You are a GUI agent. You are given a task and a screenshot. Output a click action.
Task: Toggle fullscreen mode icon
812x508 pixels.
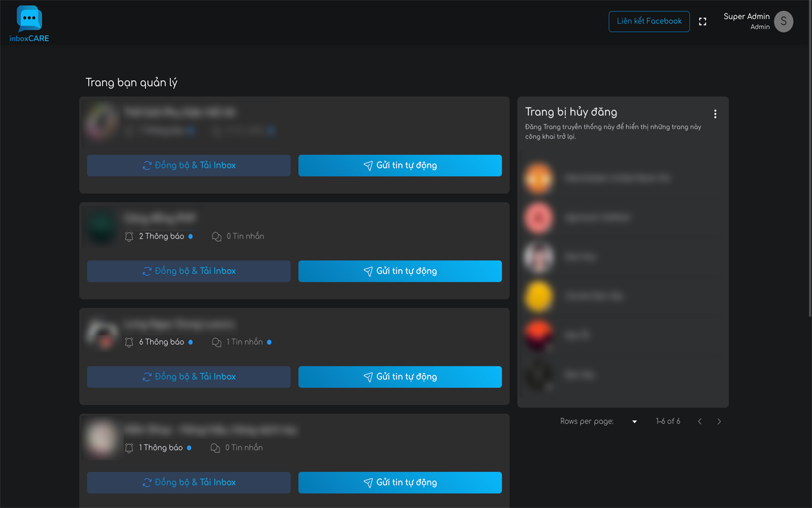(702, 22)
